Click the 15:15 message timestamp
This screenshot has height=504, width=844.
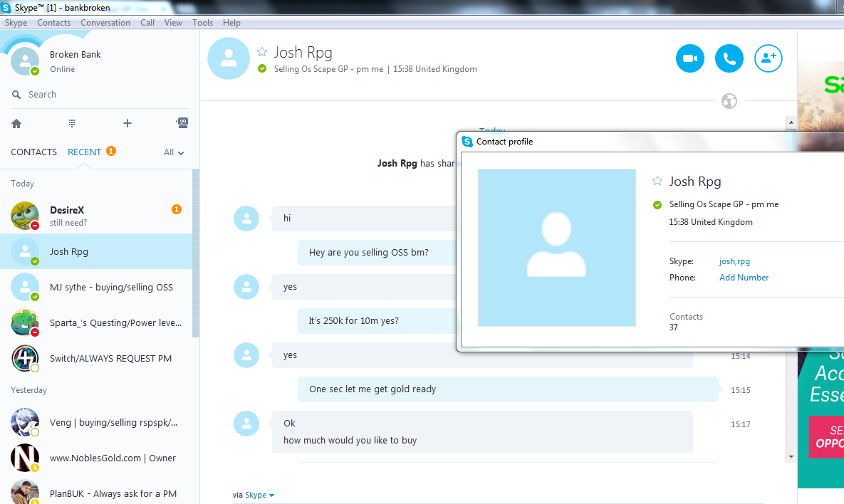(x=740, y=391)
